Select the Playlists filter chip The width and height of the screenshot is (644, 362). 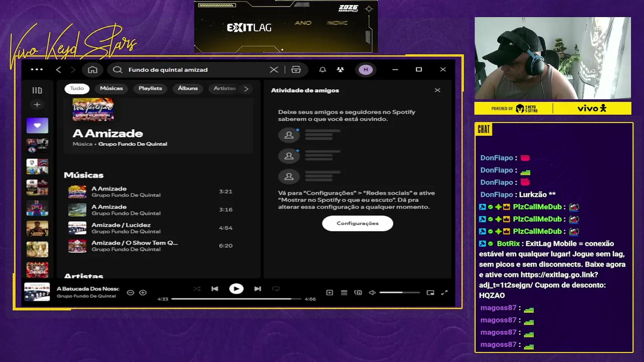(x=150, y=88)
